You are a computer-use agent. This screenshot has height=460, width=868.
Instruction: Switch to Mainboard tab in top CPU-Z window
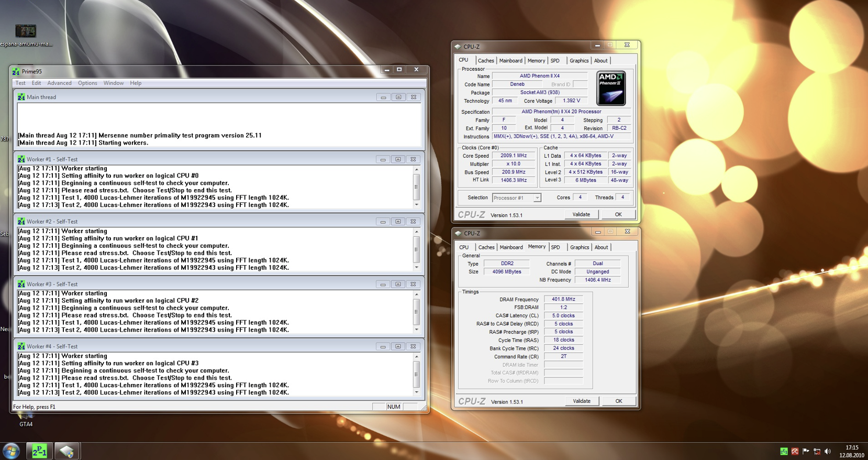click(510, 61)
